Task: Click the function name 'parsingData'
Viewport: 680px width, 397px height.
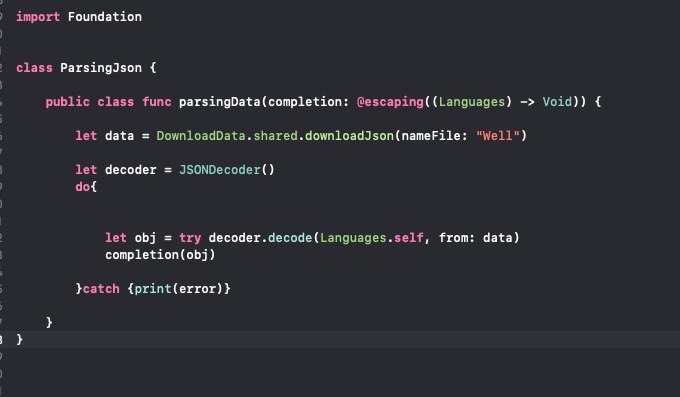Action: click(219, 102)
